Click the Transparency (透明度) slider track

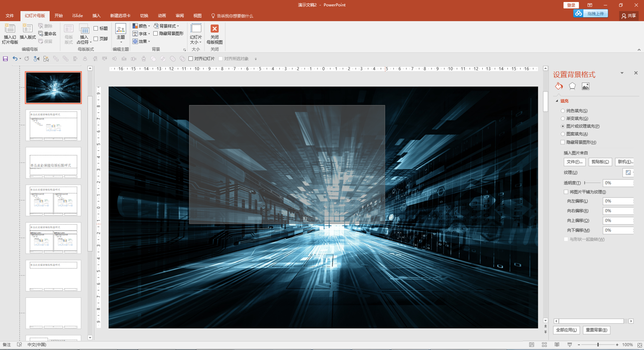click(592, 183)
